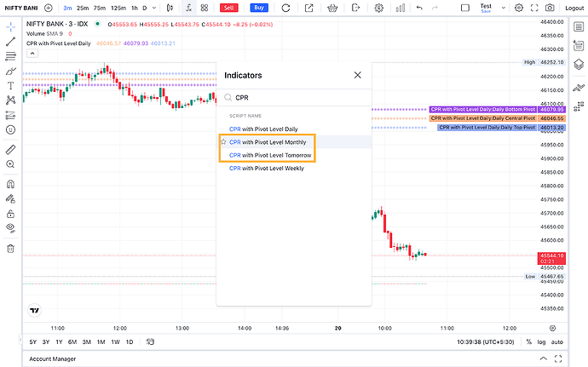Delete drawings with the trash icon
588x367 pixels.
coord(10,248)
